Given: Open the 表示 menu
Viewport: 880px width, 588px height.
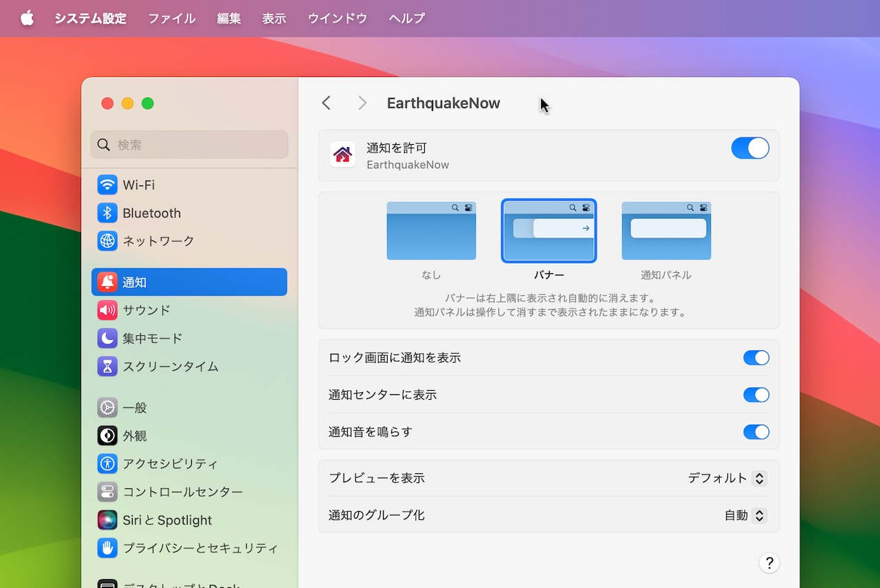Looking at the screenshot, I should click(274, 19).
